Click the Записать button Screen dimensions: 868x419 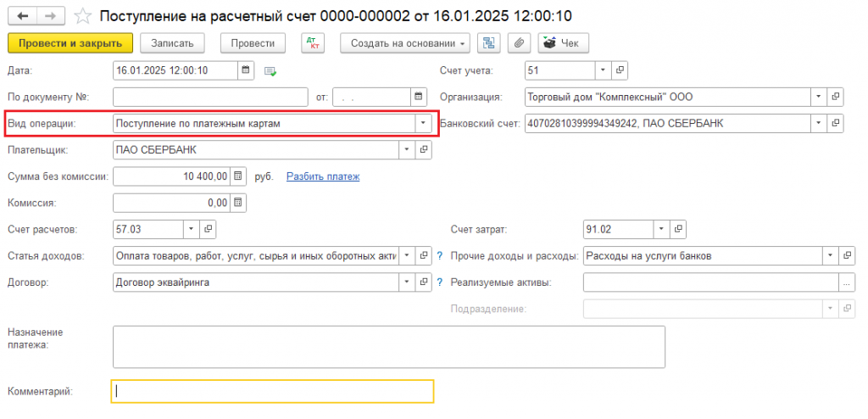click(172, 42)
